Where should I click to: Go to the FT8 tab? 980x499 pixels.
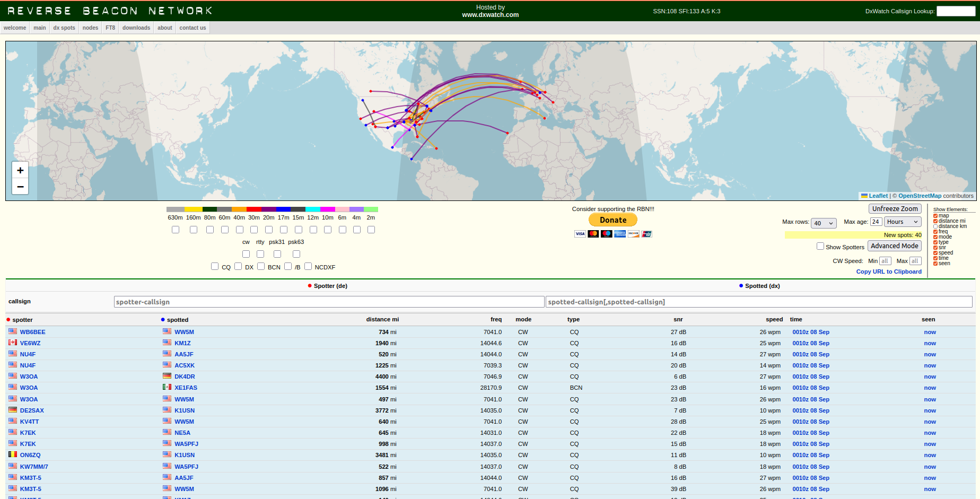(x=110, y=28)
